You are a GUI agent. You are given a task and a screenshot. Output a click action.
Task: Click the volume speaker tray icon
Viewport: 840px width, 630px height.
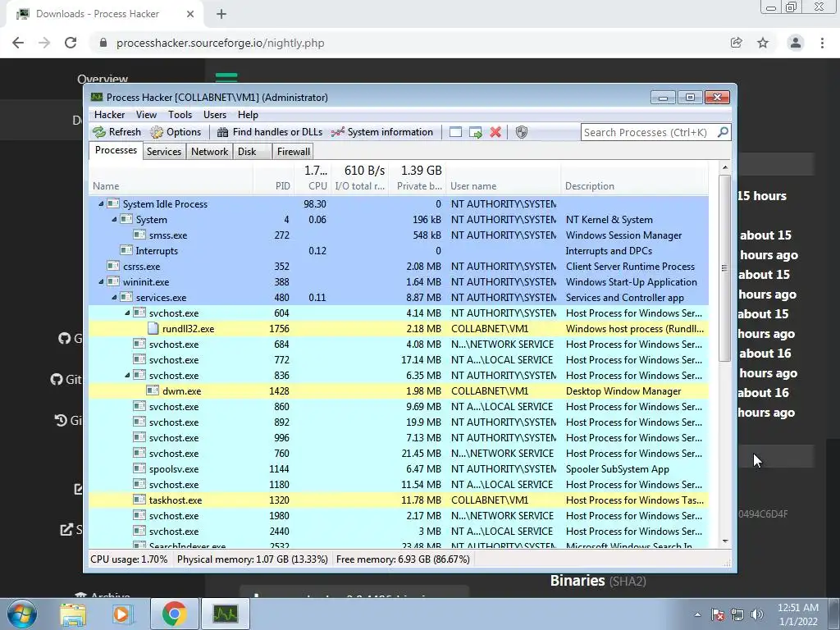757,614
